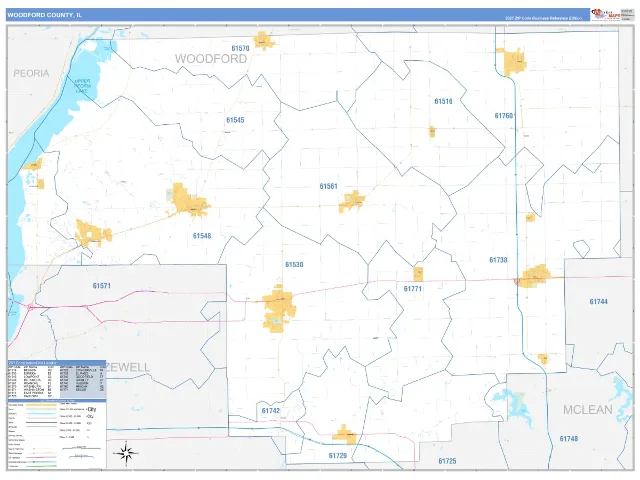
Task: Select ZIP code 61561 label
Action: (x=329, y=187)
